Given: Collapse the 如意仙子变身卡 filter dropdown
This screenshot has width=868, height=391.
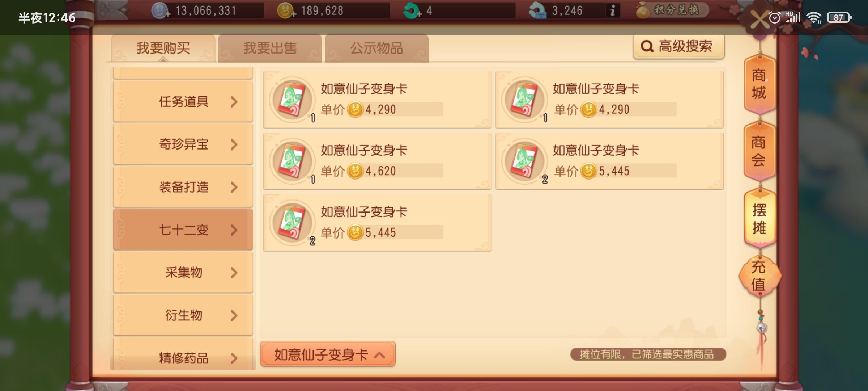Looking at the screenshot, I should click(x=328, y=354).
